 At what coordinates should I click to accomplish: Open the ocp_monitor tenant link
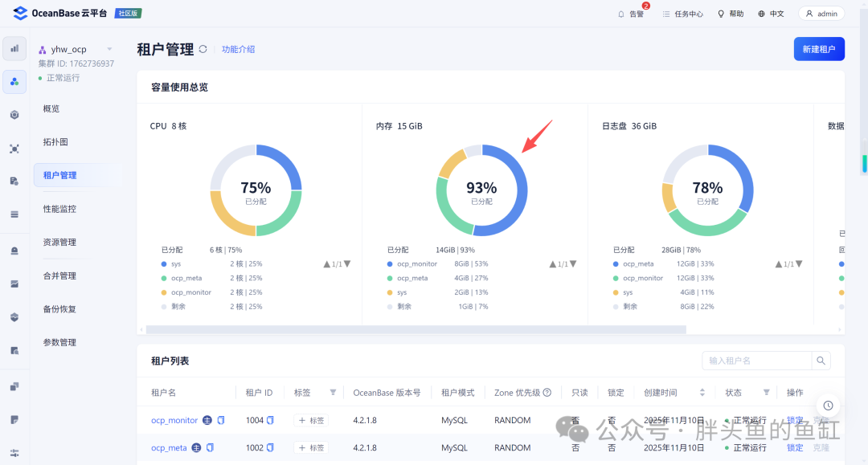pyautogui.click(x=174, y=420)
